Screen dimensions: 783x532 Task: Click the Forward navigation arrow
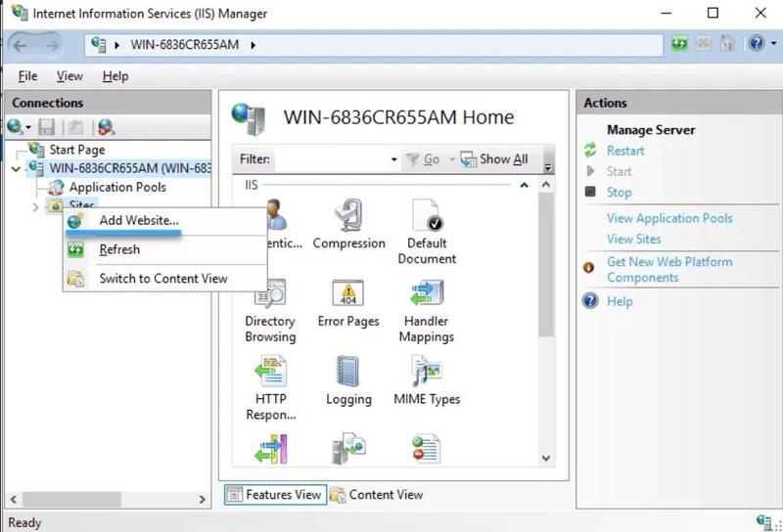coord(52,45)
